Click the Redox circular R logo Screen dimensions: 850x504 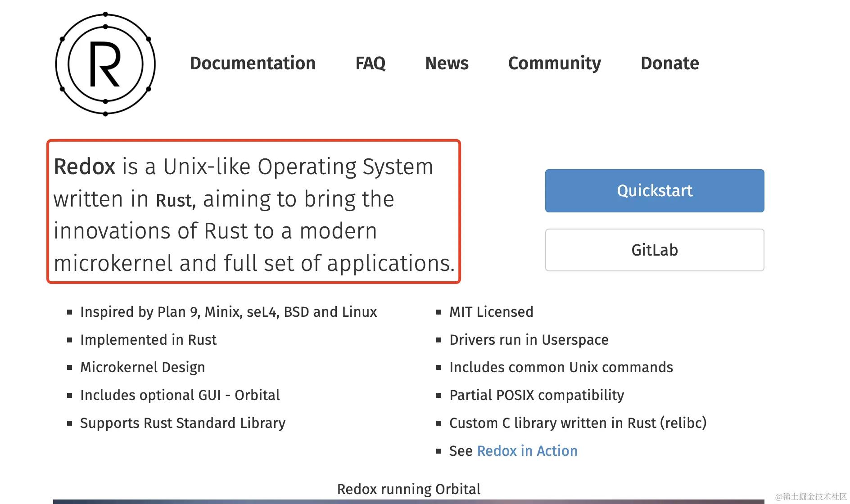tap(105, 64)
